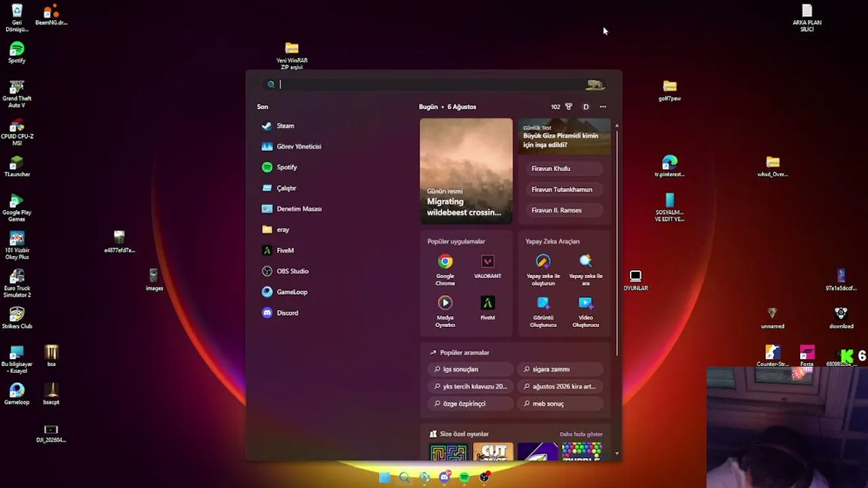868x488 pixels.
Task: Select the BeamNG.drive desktop icon
Action: (52, 16)
